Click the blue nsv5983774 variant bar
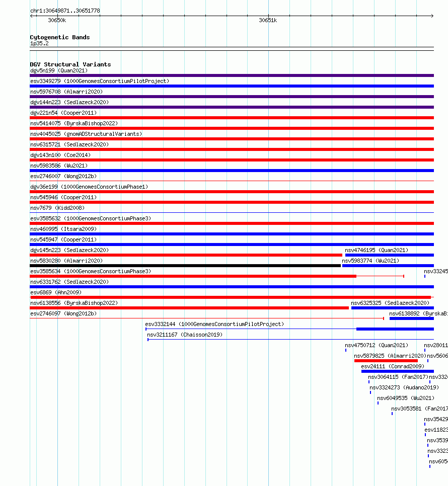Viewport: 448px width, 486px height. [388, 266]
